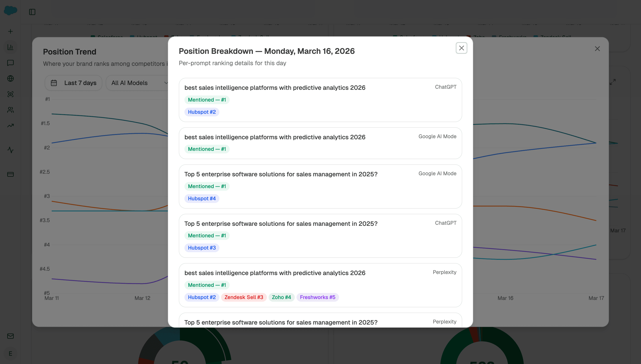The image size is (641, 364).
Task: Open the scan target sidebar icon
Action: point(10,94)
